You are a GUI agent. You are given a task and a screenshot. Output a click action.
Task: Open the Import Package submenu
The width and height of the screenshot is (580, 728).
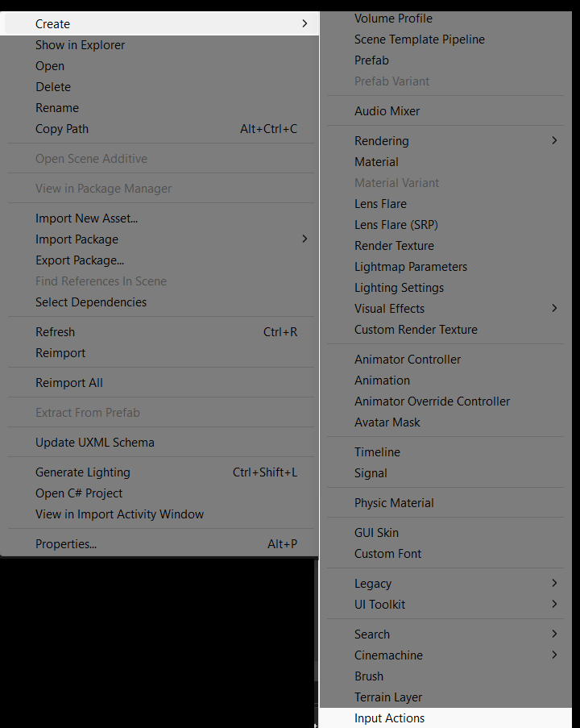coord(77,239)
